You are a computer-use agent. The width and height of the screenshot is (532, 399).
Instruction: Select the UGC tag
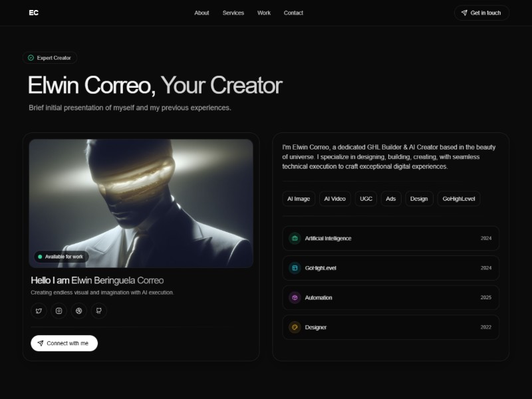365,198
